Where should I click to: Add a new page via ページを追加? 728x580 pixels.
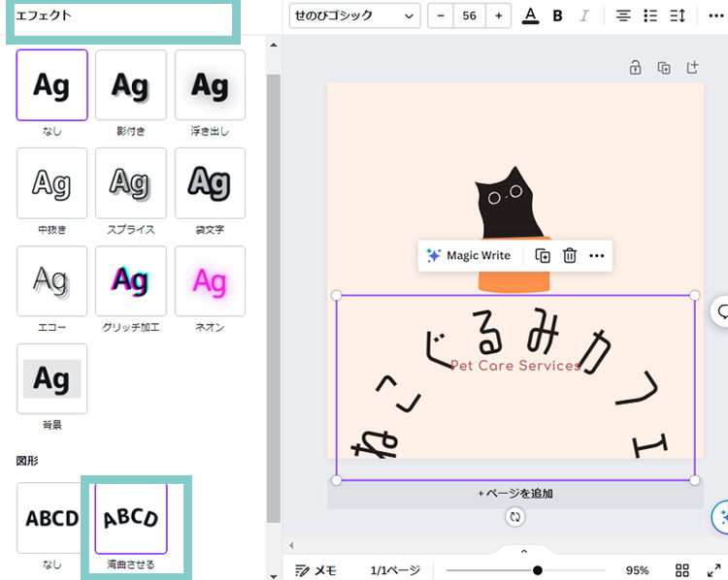click(514, 494)
